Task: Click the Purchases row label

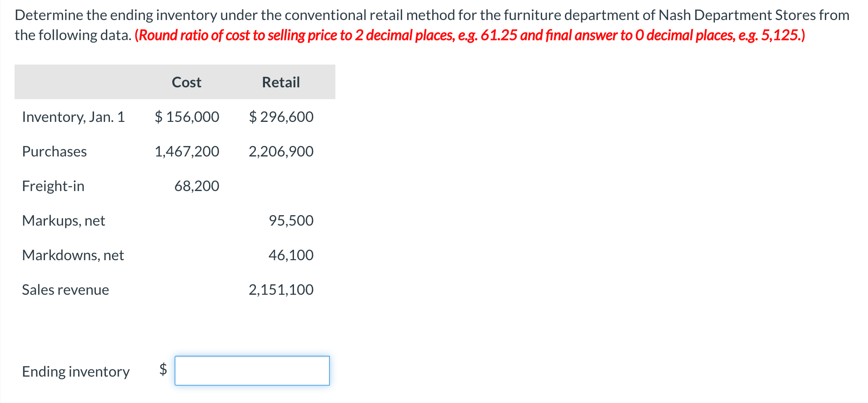Action: click(x=54, y=151)
